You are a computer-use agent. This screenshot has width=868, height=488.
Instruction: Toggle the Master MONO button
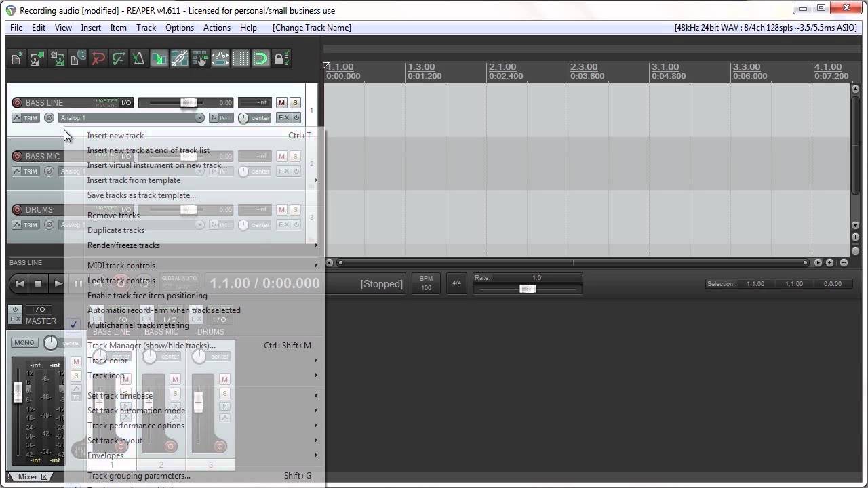coord(24,342)
